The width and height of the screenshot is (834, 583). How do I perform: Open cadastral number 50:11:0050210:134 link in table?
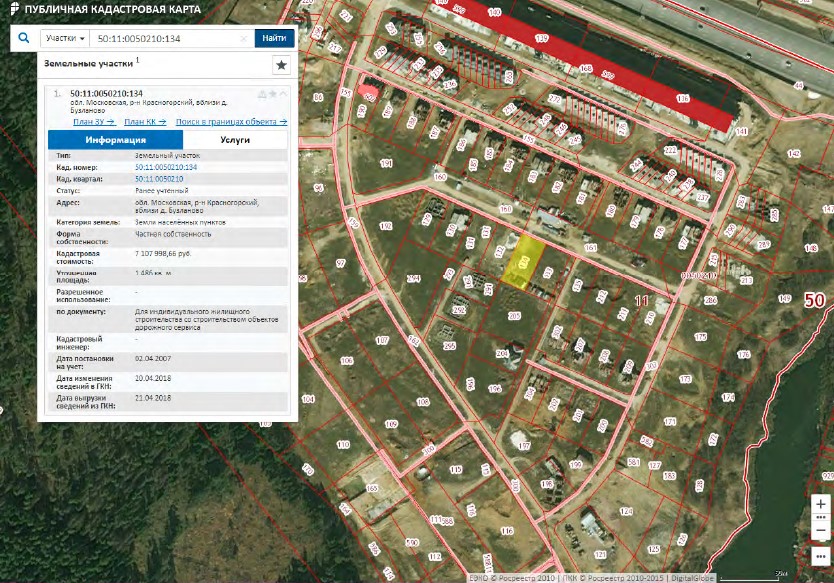coord(165,167)
